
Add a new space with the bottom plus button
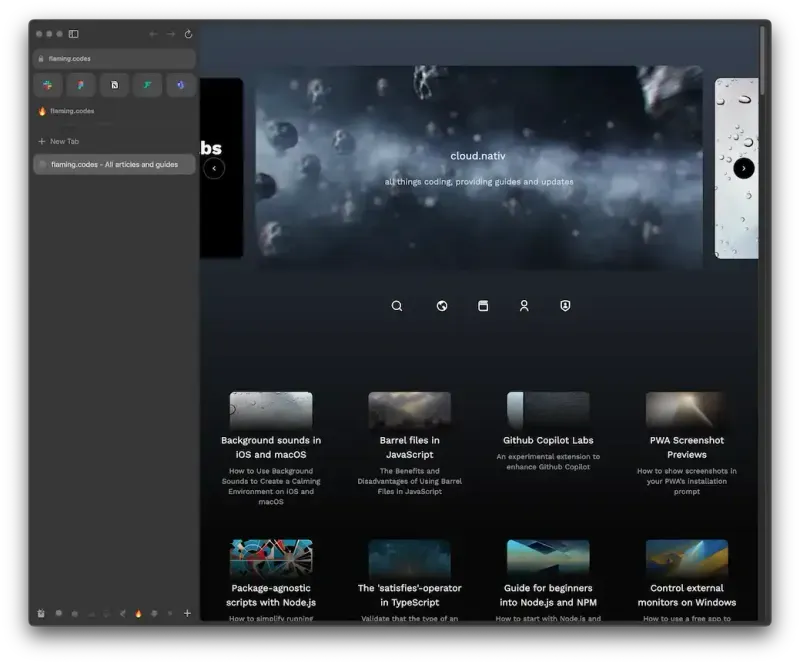pyautogui.click(x=187, y=613)
